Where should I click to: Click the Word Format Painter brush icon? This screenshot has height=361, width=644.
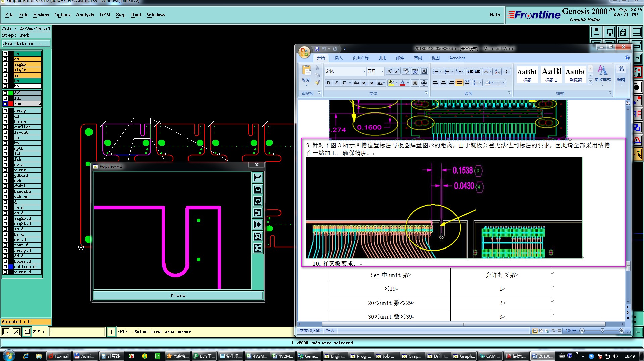pyautogui.click(x=317, y=83)
